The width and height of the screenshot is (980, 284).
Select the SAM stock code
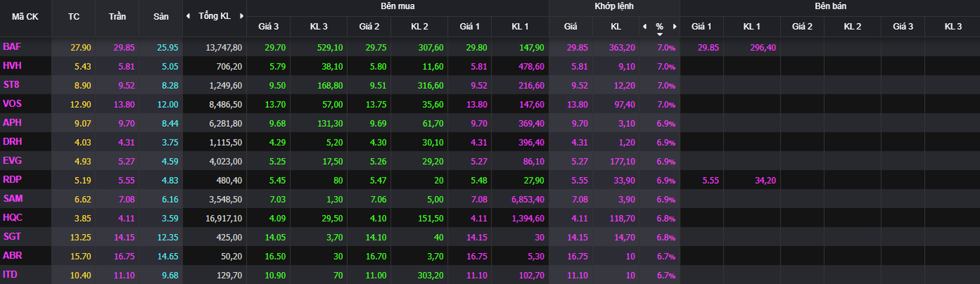pyautogui.click(x=13, y=199)
